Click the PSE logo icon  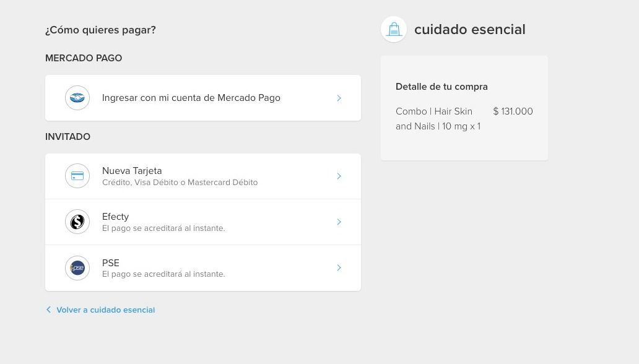[77, 268]
